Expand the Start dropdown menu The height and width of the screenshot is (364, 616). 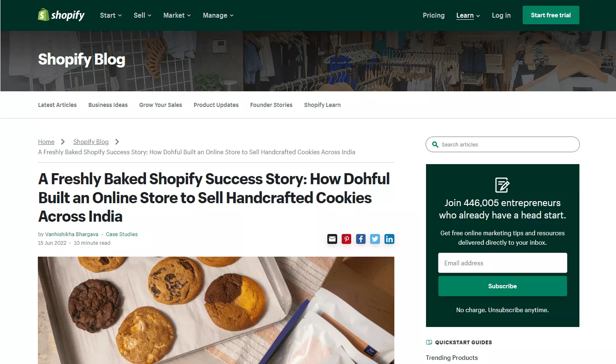[x=111, y=15]
